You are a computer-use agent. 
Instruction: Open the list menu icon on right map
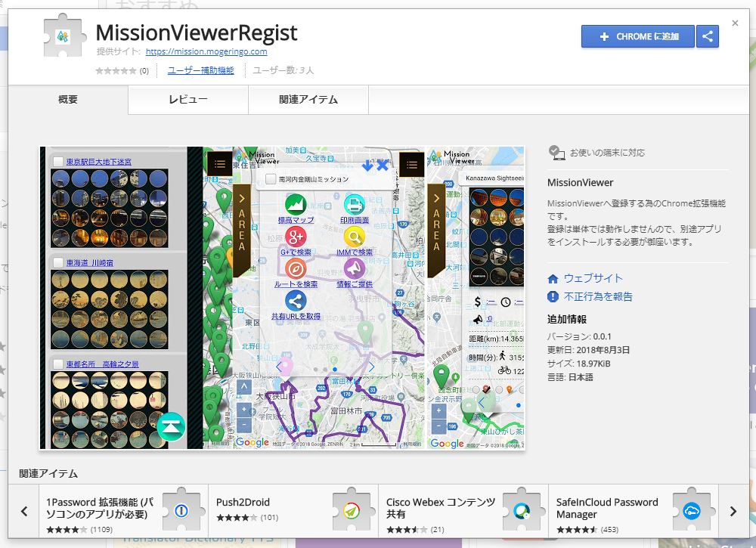click(412, 164)
